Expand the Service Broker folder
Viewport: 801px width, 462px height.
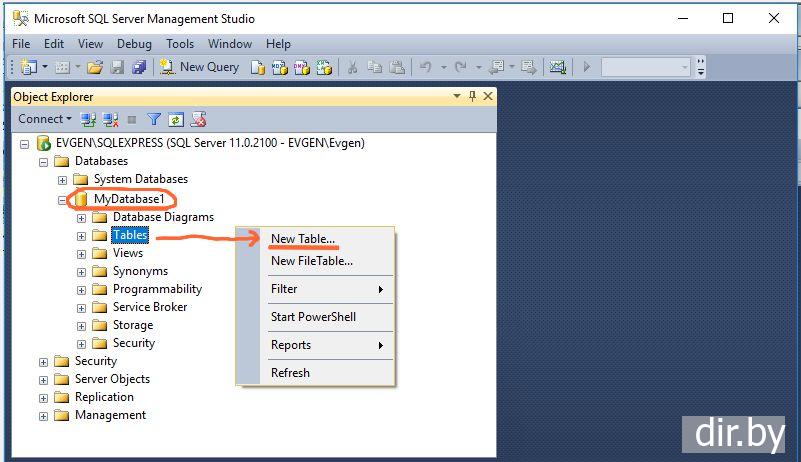81,309
